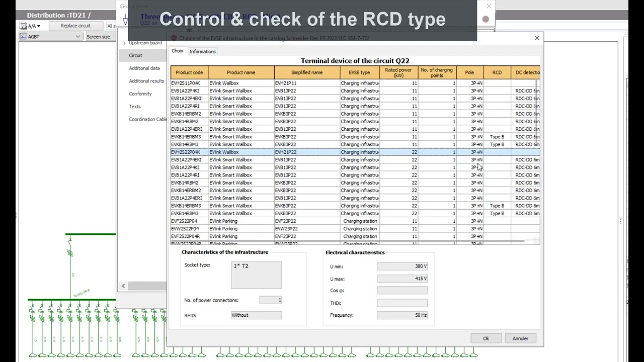Open the AGBT board combo box
644x362 pixels.
(50, 37)
